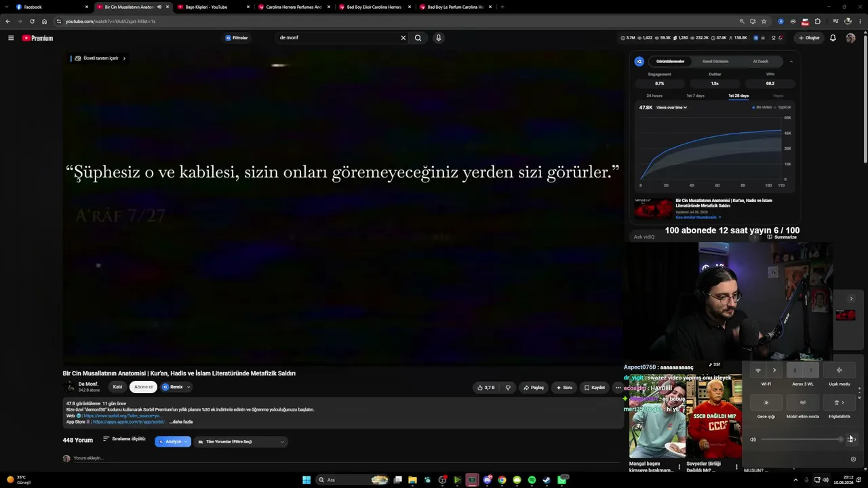Open the 'Sıralama ölçütü' sort menu
Viewport: 868px width, 488px height.
point(124,439)
